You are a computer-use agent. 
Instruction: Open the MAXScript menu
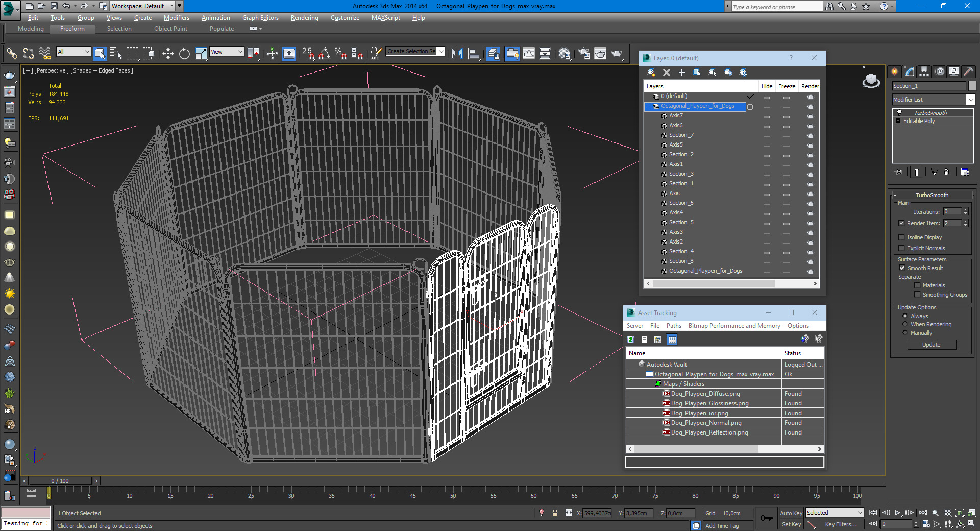[385, 18]
